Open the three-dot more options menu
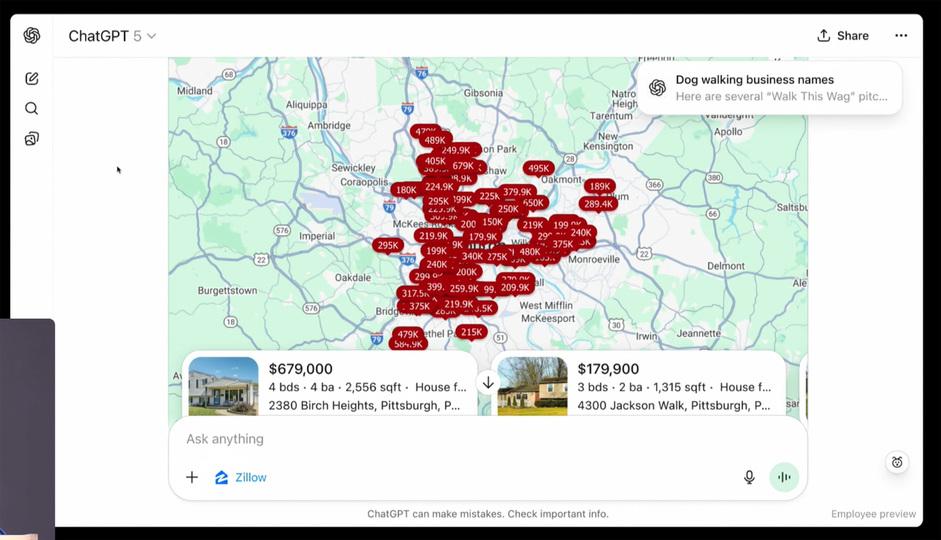941x540 pixels. coord(901,36)
